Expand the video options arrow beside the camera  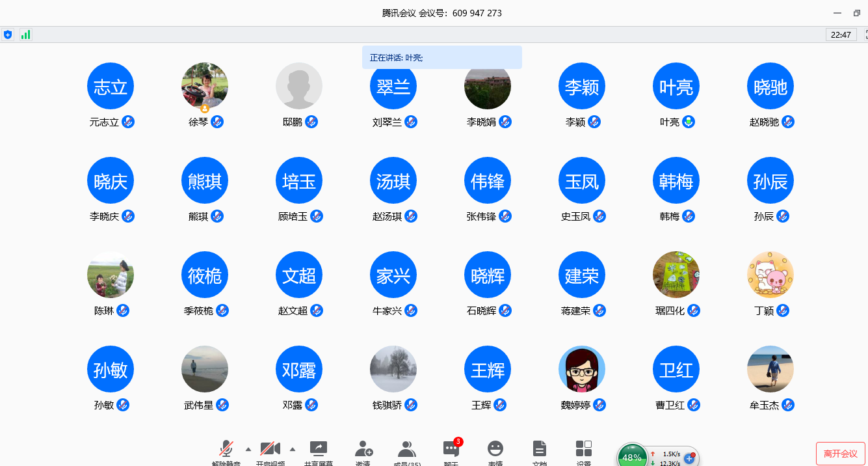tap(293, 448)
